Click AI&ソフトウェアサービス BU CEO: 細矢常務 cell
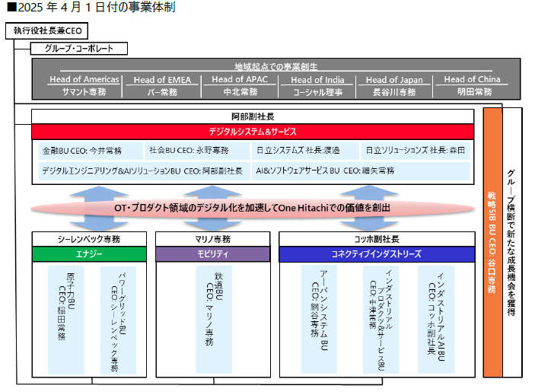The image size is (535, 392). click(x=361, y=171)
